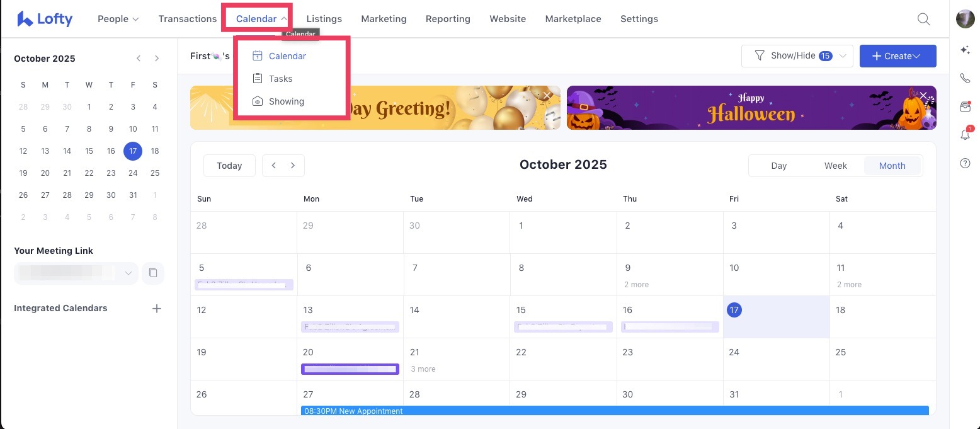Click the Lofty logo
Screen dimensions: 980x429
pos(44,18)
